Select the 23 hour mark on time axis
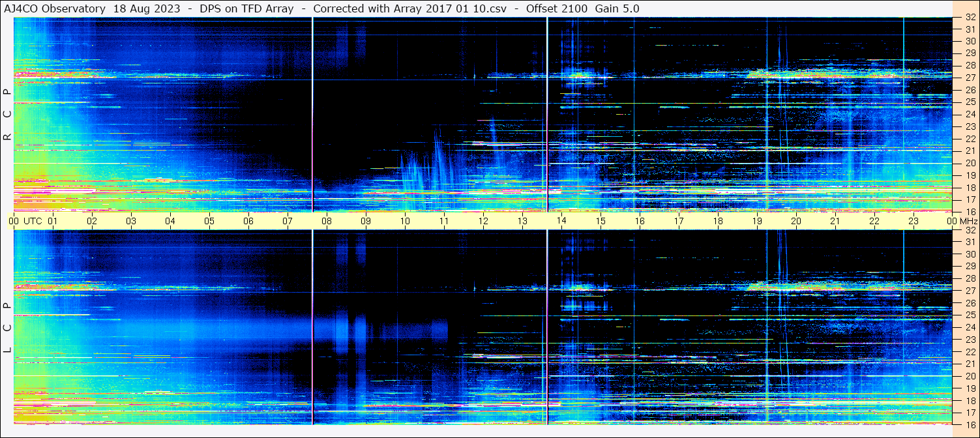Image resolution: width=980 pixels, height=438 pixels. click(914, 221)
